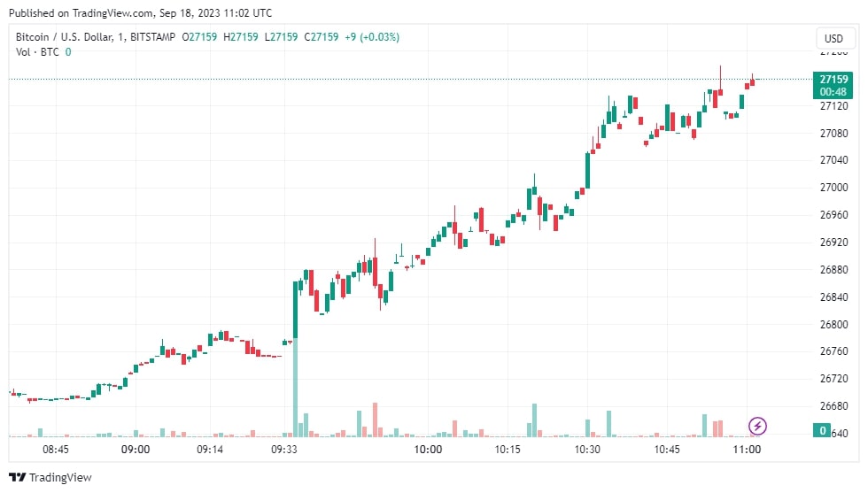Click the 27000 price axis label
The width and height of the screenshot is (868, 493).
pyautogui.click(x=833, y=188)
